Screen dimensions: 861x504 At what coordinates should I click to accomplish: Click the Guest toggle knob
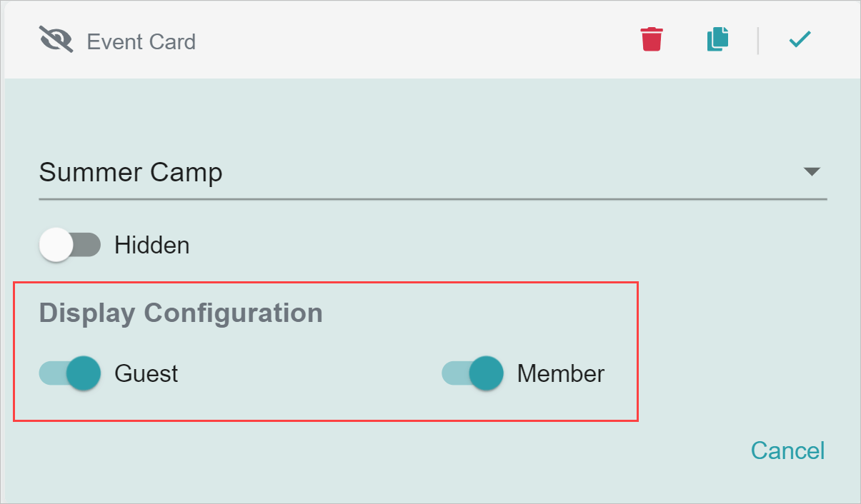click(x=84, y=373)
